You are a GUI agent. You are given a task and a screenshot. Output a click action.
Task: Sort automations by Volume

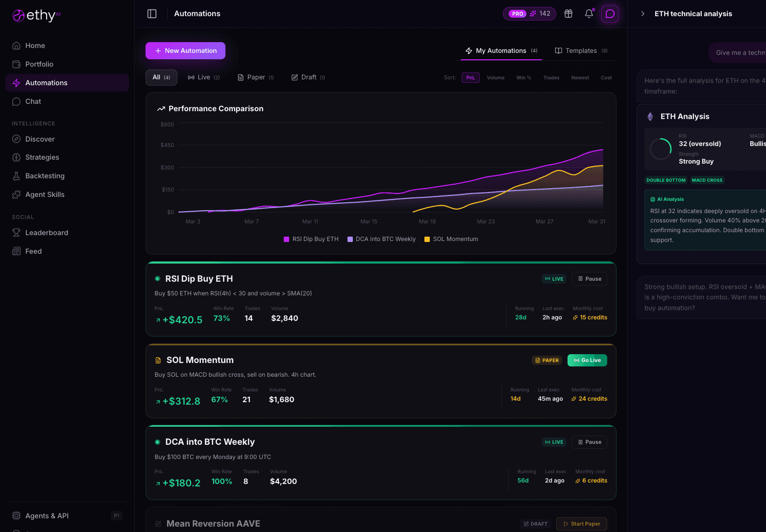point(495,78)
